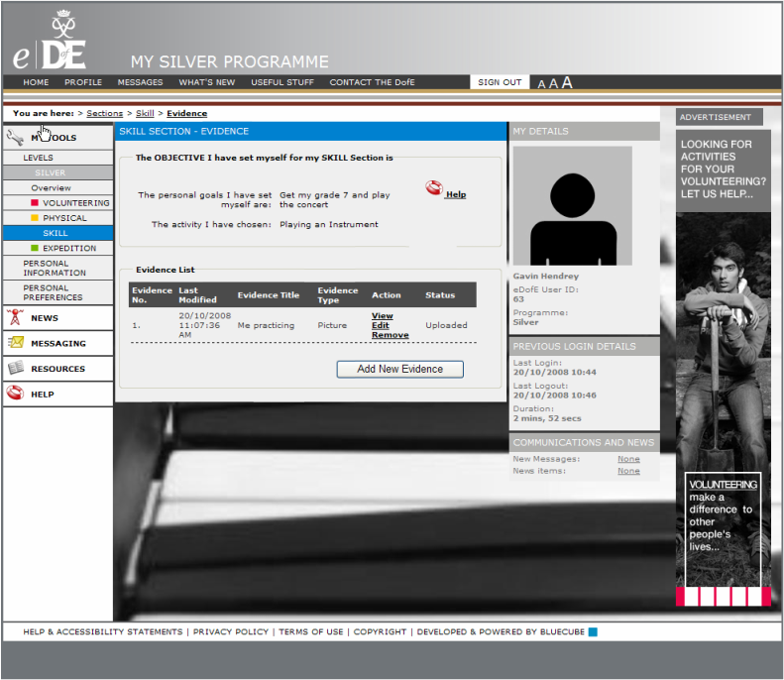View the 'Me practicing' evidence
The image size is (784, 680).
[x=382, y=316]
